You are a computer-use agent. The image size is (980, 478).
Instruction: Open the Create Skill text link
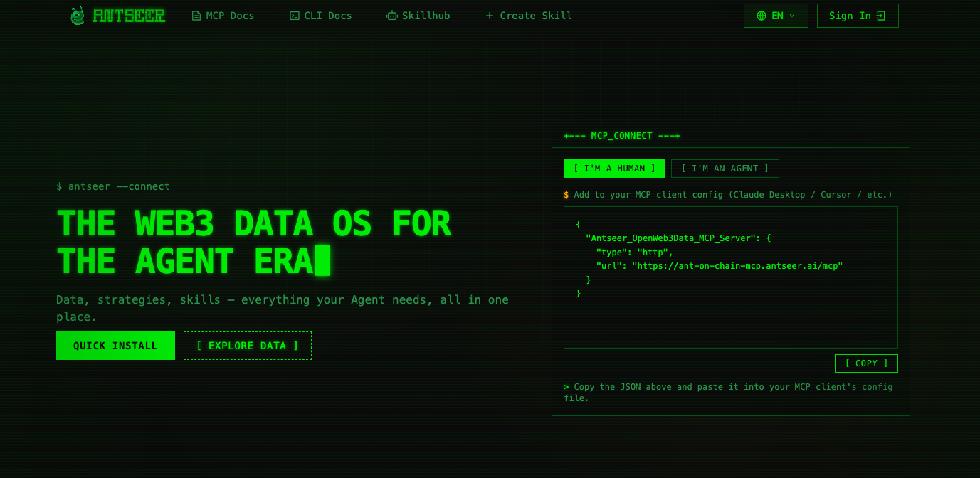(x=536, y=16)
